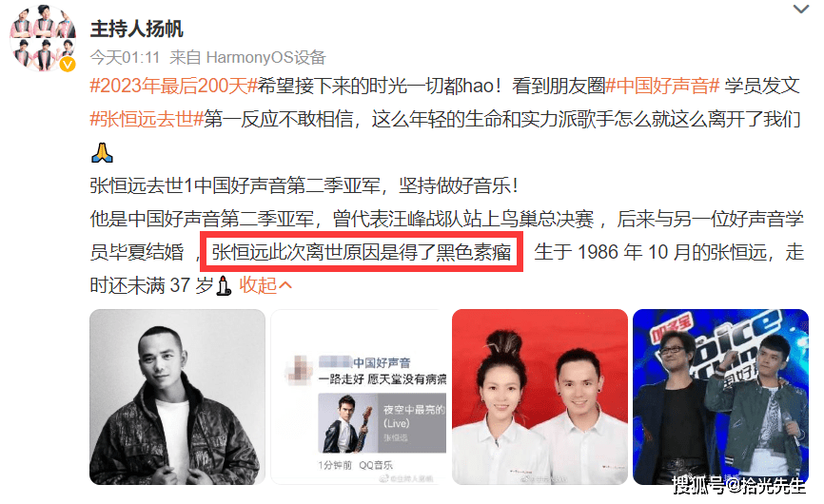Open the #2023年最后200天# hashtag
This screenshot has height=504, width=824.
pos(173,86)
